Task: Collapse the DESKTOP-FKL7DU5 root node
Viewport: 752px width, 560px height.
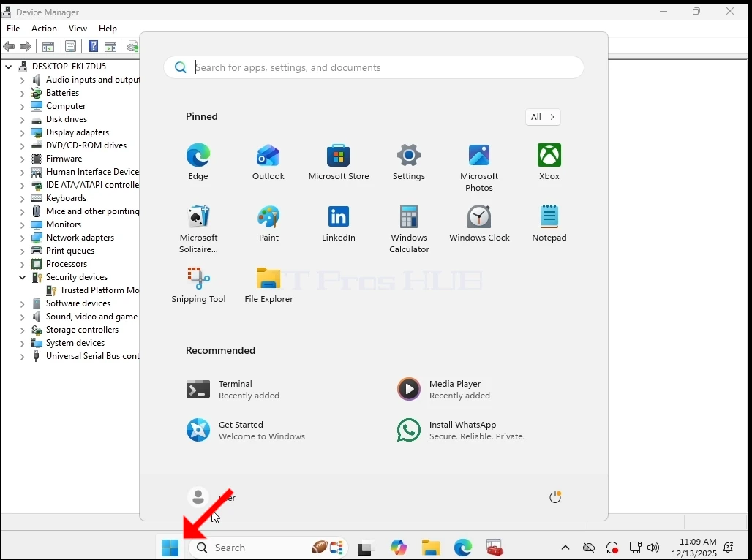Action: [x=8, y=67]
